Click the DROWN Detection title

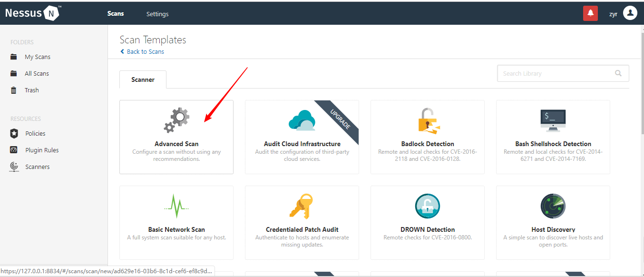[x=428, y=229]
